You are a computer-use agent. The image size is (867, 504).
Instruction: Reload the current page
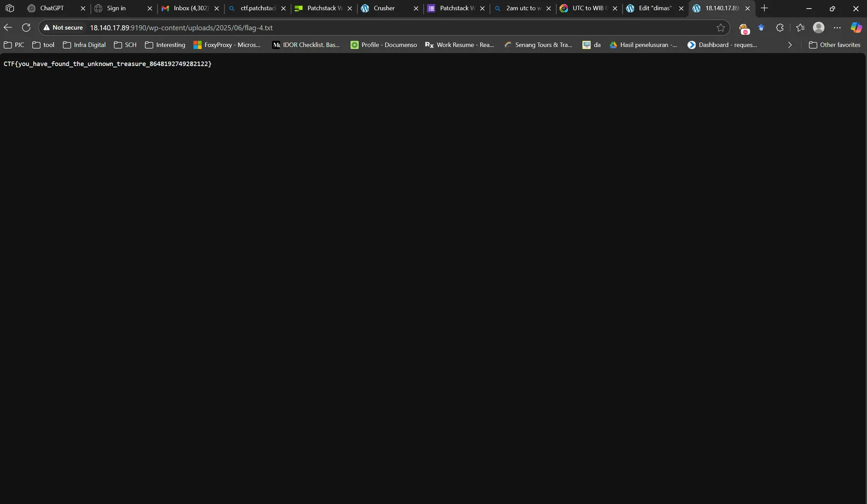[26, 28]
